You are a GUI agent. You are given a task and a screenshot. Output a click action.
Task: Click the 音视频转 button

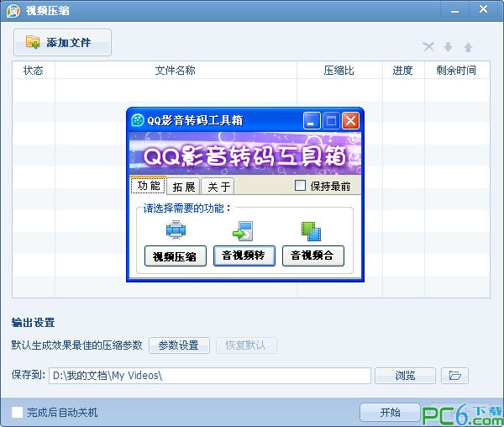click(244, 256)
